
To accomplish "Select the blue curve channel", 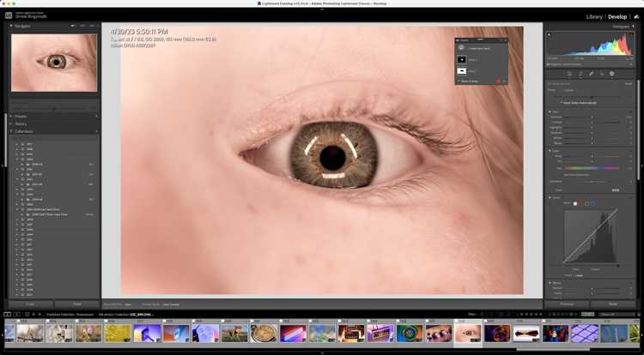I will coord(592,203).
